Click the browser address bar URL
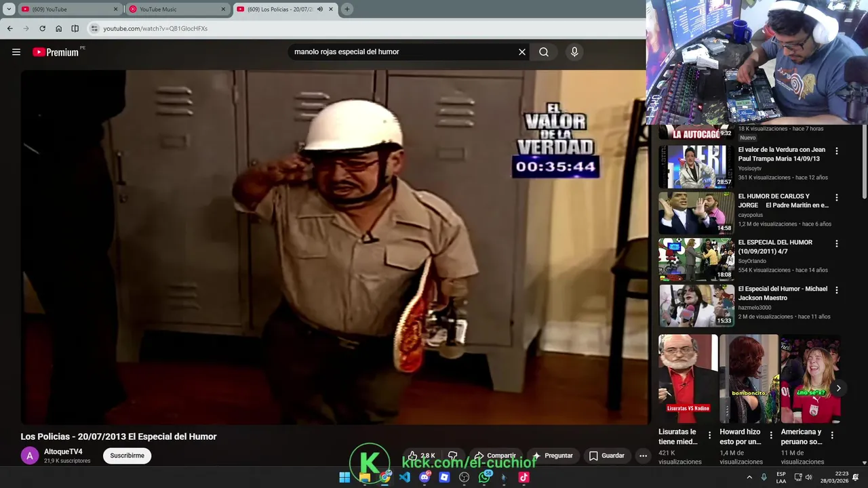868x488 pixels. pos(155,28)
